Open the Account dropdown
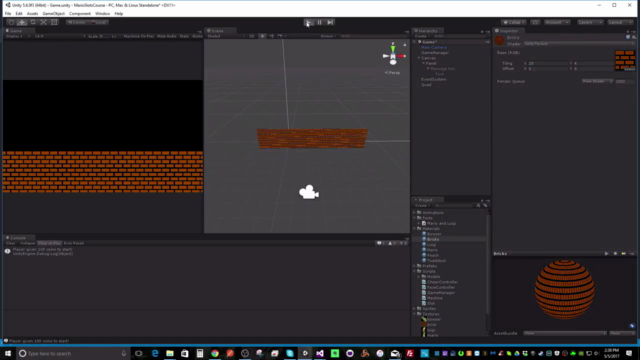The image size is (640, 360). pos(557,22)
